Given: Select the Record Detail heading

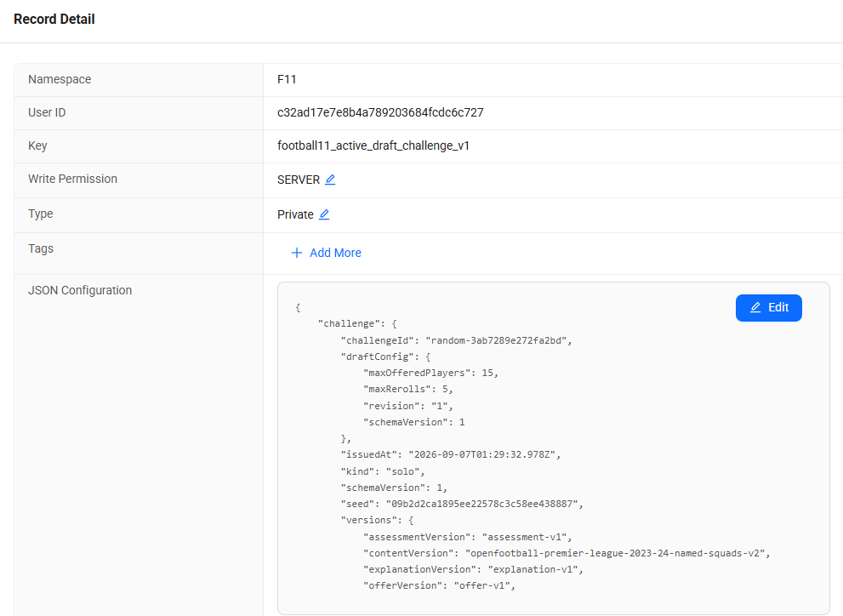Looking at the screenshot, I should 54,20.
